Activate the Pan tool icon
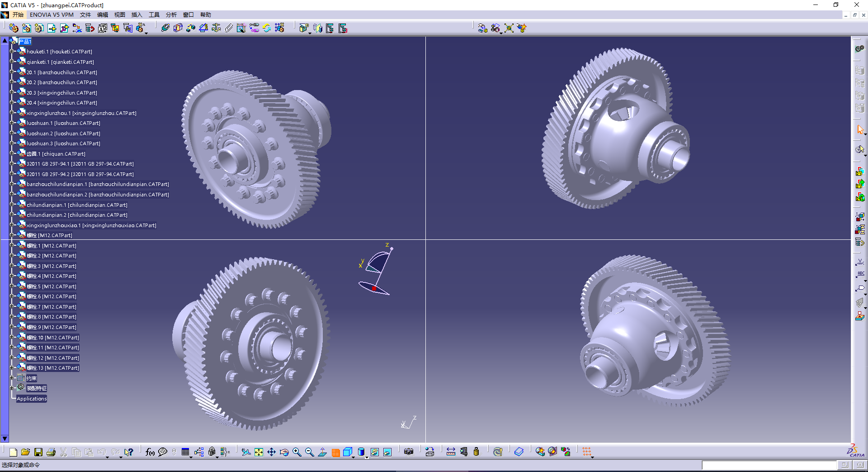This screenshot has height=472, width=868. (271, 452)
